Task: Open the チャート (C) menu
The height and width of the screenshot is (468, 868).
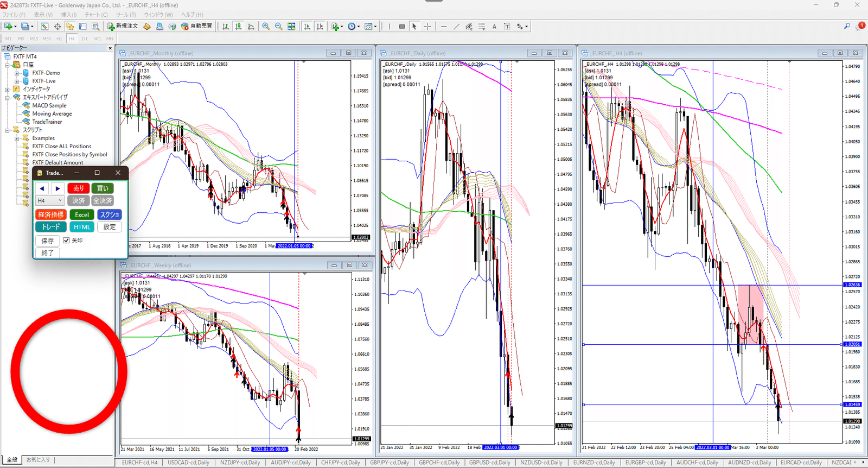Action: tap(96, 15)
